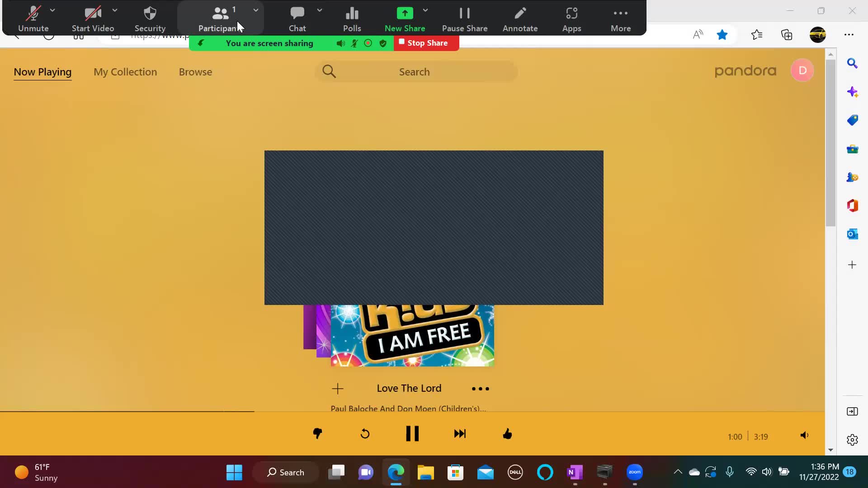868x488 pixels.
Task: Open Office icon in Edge sidebar
Action: [852, 206]
